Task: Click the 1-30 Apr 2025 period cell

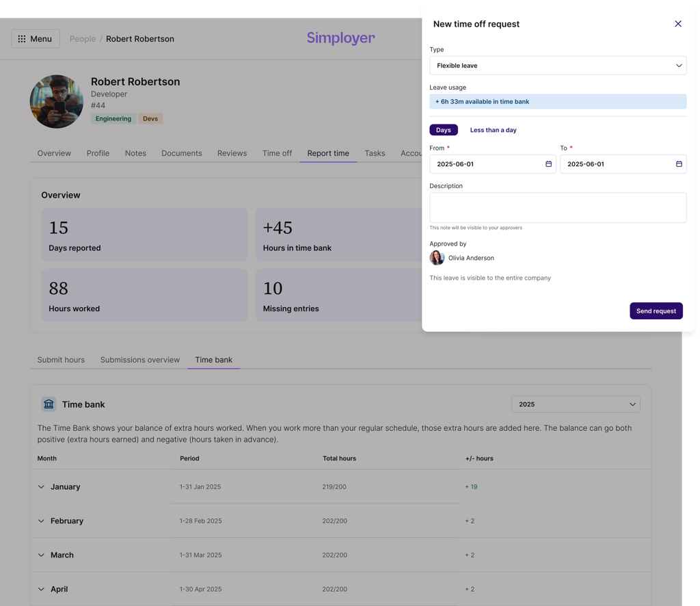Action: [x=200, y=589]
